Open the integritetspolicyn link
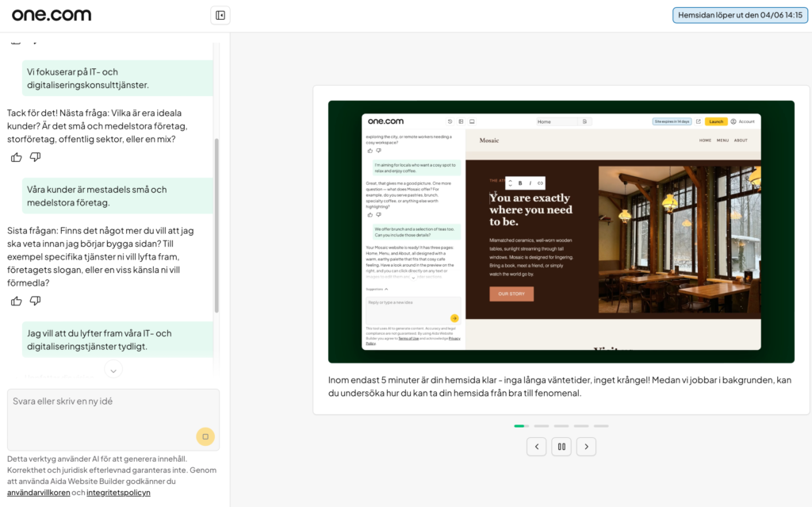Image resolution: width=812 pixels, height=507 pixels. click(118, 493)
